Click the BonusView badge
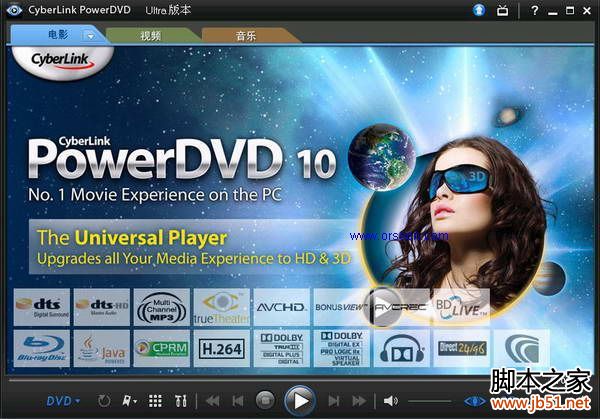Viewport: 600px width, 419px height. pos(341,307)
